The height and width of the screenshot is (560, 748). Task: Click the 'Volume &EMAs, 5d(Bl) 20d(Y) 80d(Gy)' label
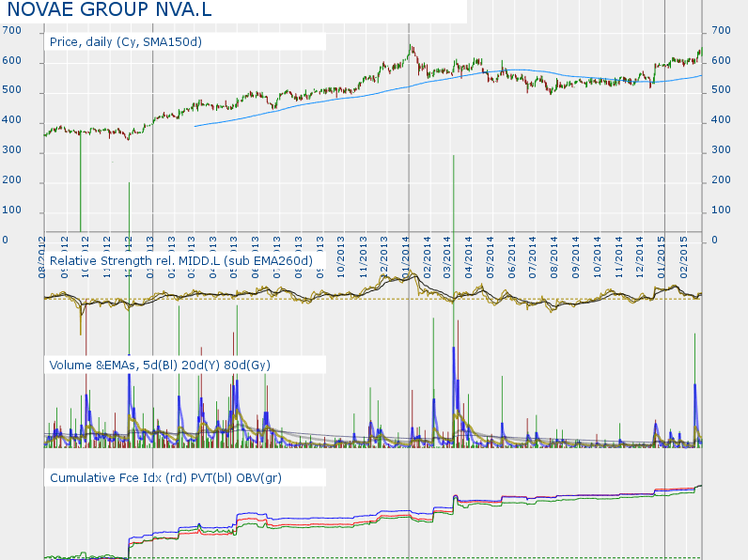point(160,366)
